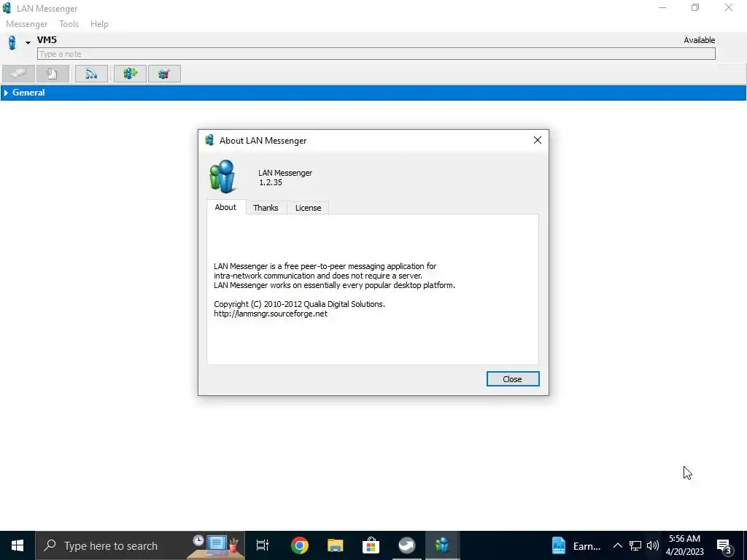Click the lanmsngr.sourceforge.net URL text
Image resolution: width=747 pixels, height=560 pixels.
(x=271, y=314)
